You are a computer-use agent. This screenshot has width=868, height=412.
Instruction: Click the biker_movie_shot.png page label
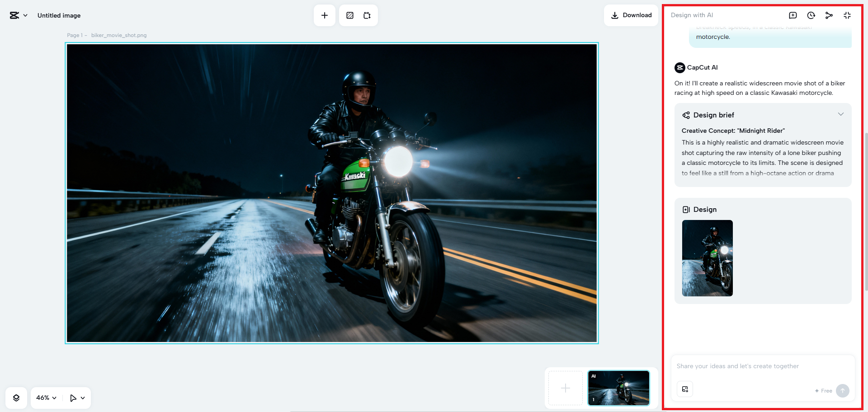118,35
